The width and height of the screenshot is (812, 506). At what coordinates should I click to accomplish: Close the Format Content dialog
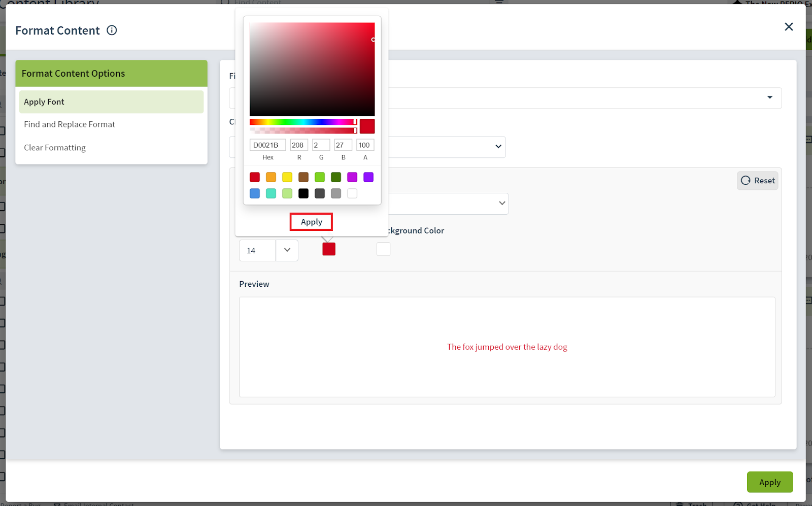pos(789,26)
